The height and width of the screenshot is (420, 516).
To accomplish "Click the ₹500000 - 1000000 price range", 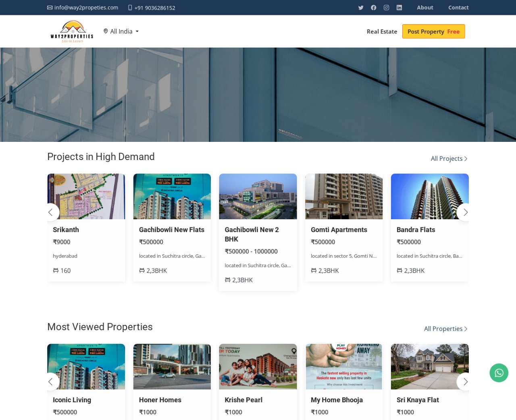I will tap(251, 252).
